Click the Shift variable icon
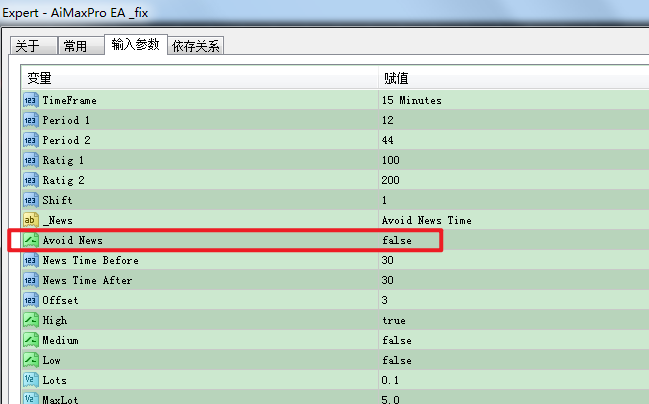 tap(30, 200)
